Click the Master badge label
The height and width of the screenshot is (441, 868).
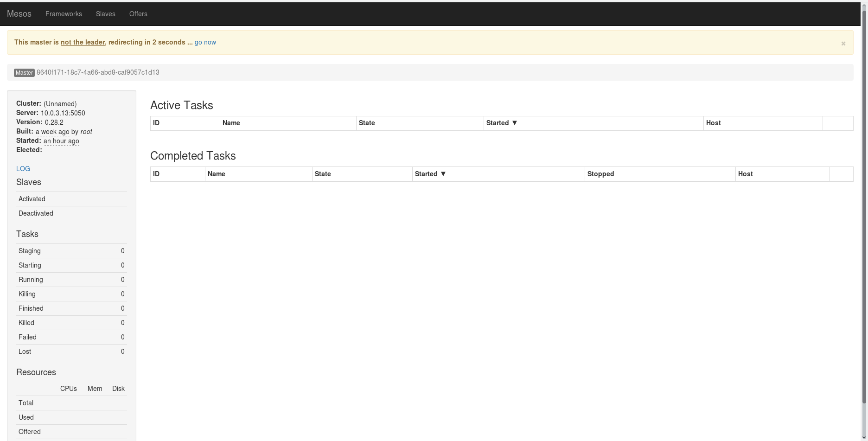pos(24,73)
